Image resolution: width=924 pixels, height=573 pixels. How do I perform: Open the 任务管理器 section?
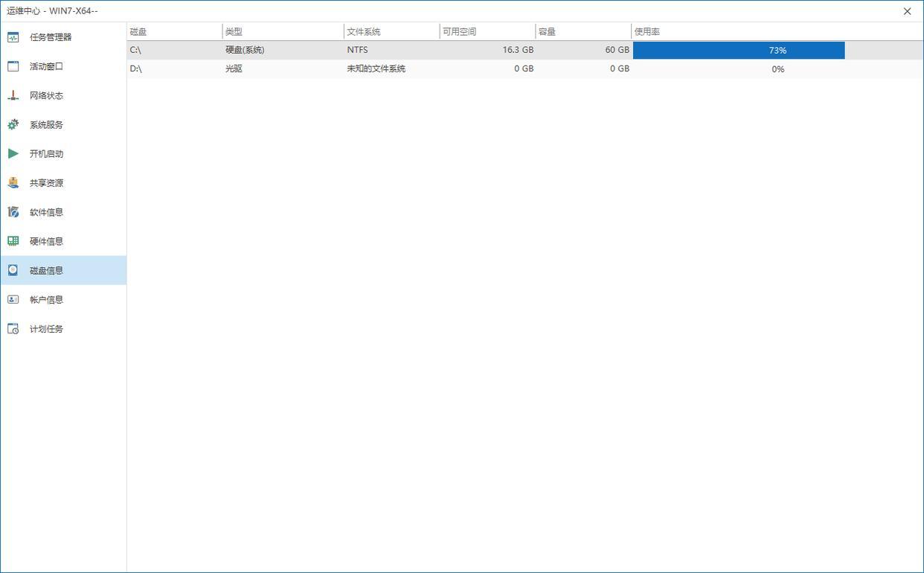[63, 37]
